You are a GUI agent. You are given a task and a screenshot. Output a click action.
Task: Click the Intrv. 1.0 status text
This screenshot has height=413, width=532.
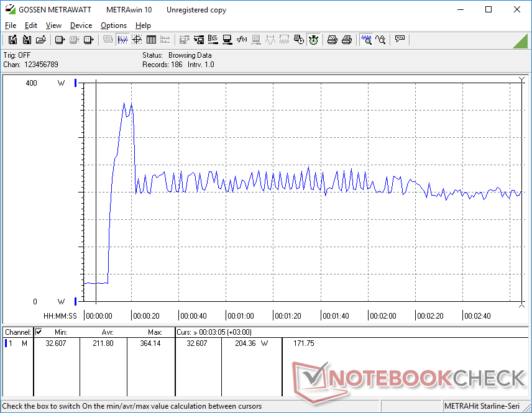click(x=201, y=65)
